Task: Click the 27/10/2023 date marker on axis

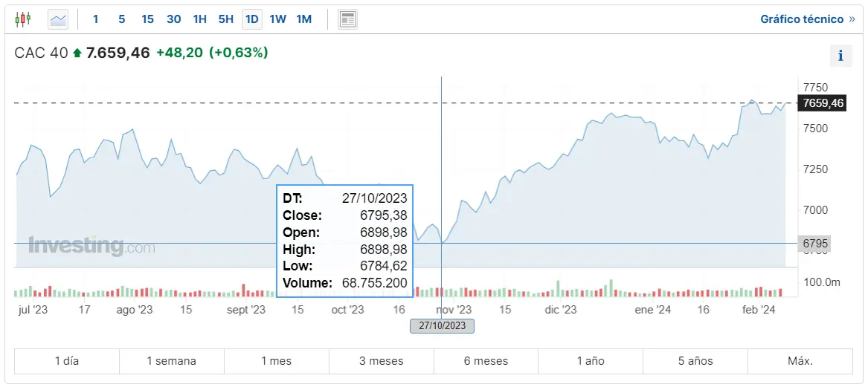Action: (442, 325)
